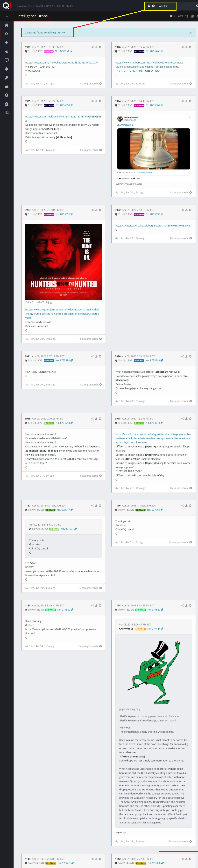Enlarge the Malik Obama bell tweet image

[153, 149]
